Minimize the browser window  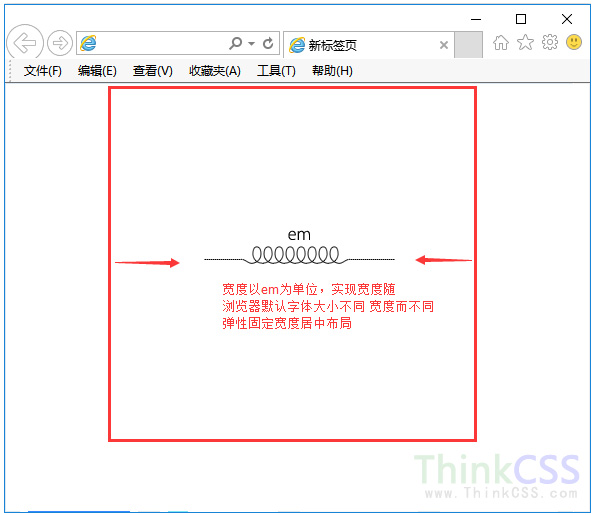(x=476, y=19)
